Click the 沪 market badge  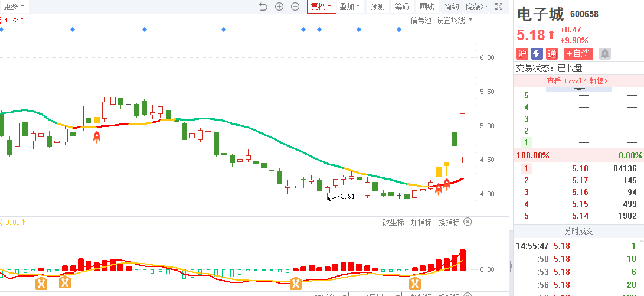tap(522, 53)
